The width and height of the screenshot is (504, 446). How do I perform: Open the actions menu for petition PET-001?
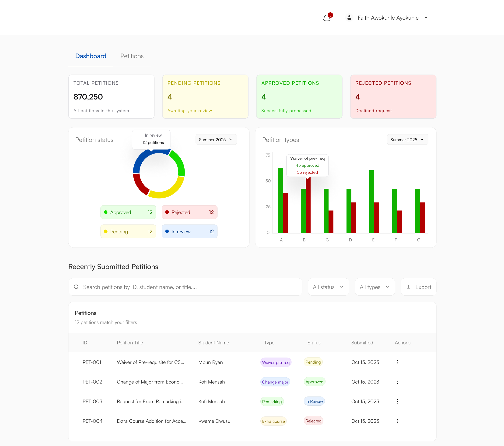pos(397,362)
